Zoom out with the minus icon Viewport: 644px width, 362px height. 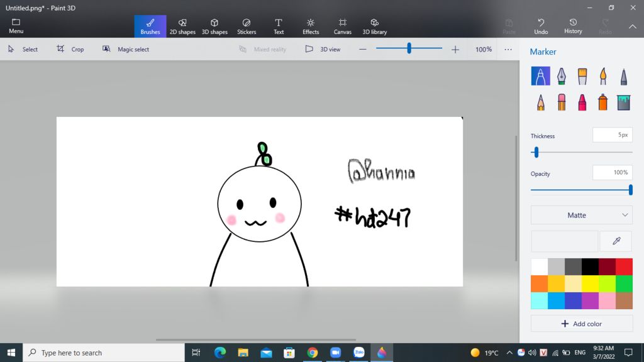363,49
